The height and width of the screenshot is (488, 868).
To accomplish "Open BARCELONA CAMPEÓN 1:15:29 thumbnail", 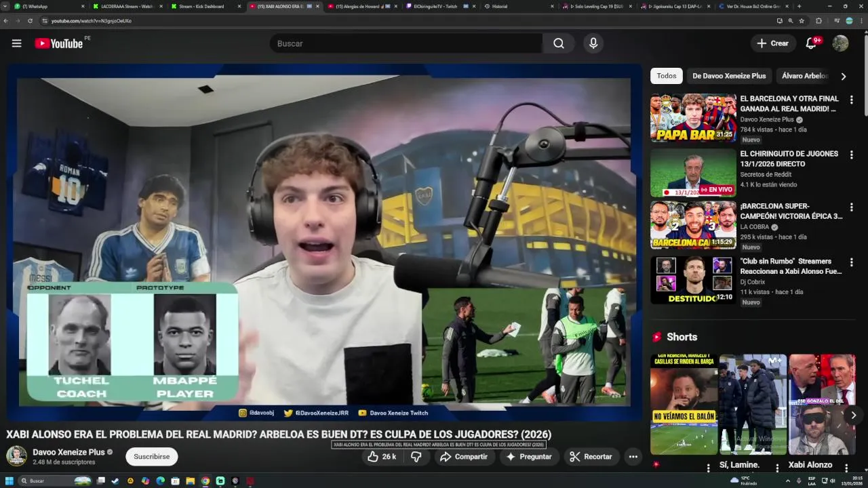I will [693, 225].
